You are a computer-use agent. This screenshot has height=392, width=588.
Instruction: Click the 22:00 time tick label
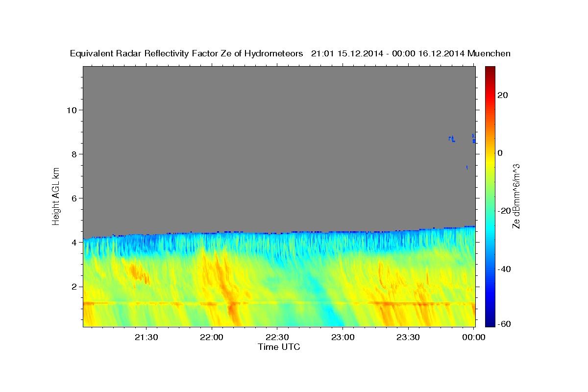(x=212, y=337)
